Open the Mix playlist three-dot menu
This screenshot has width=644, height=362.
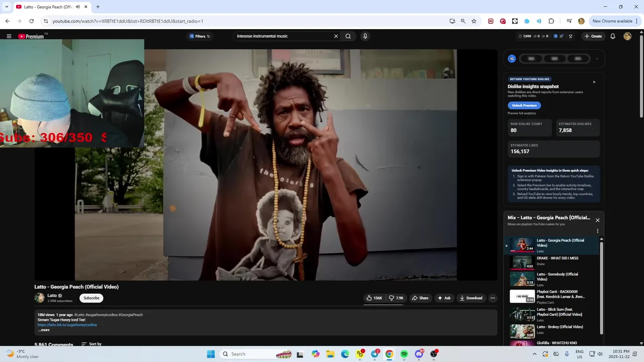point(598,231)
